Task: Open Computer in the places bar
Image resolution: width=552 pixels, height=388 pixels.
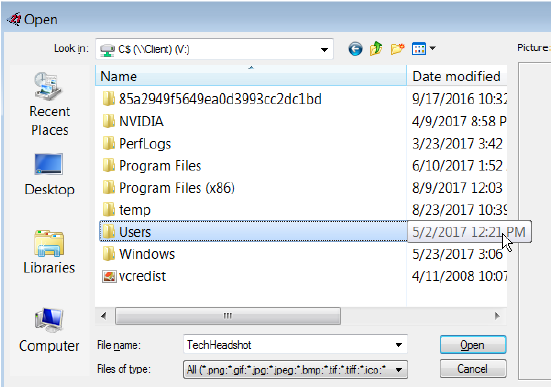Action: (x=49, y=330)
